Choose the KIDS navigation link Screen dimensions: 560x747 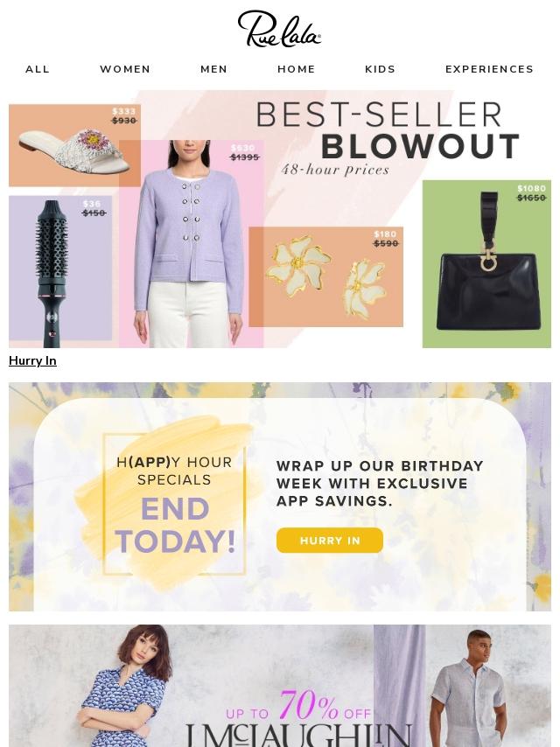[x=381, y=69]
